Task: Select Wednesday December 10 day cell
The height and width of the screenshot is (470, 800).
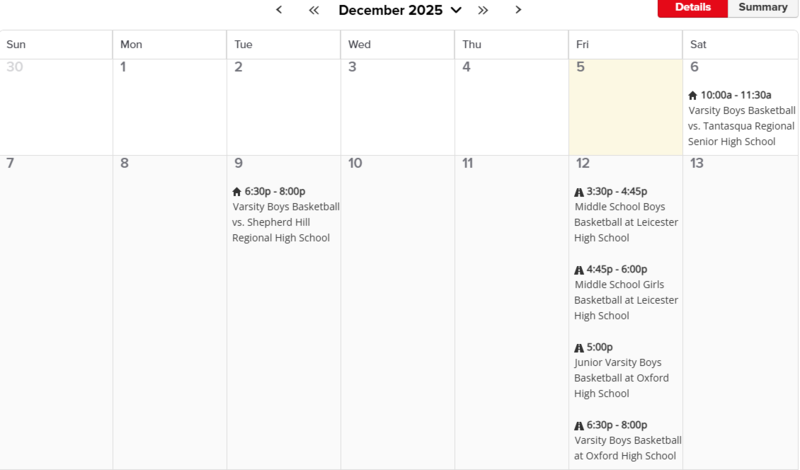Action: [397, 300]
